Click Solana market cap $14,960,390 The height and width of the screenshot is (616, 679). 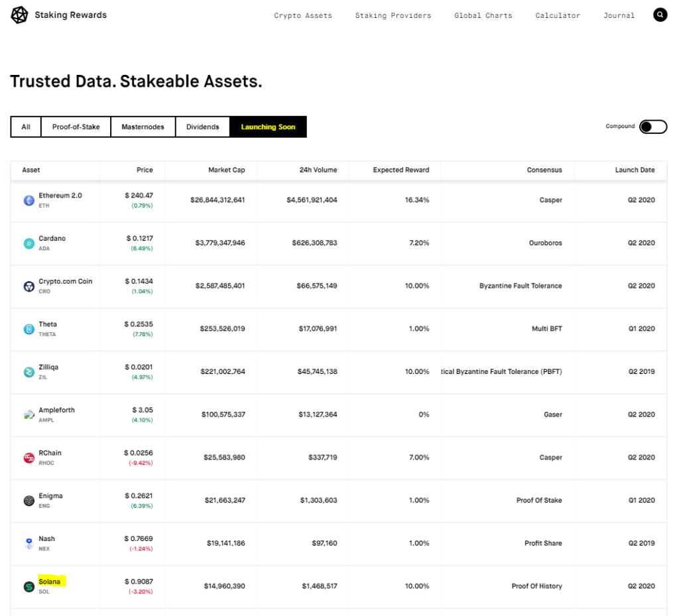[x=224, y=586]
